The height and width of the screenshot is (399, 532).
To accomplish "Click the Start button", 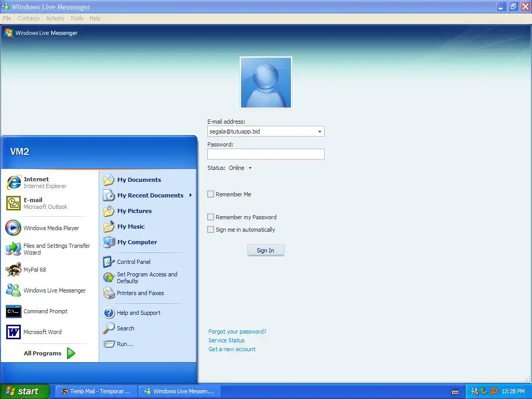I will (24, 391).
